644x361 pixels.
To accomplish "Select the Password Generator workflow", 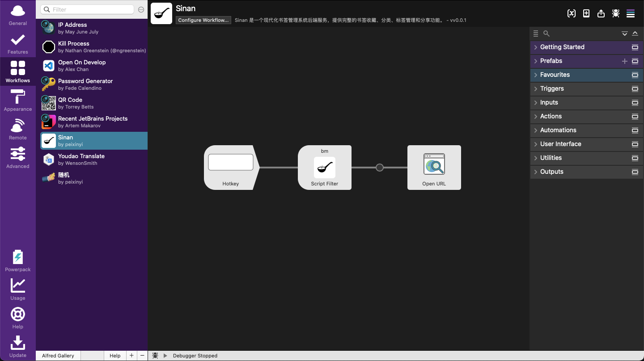I will pyautogui.click(x=94, y=84).
